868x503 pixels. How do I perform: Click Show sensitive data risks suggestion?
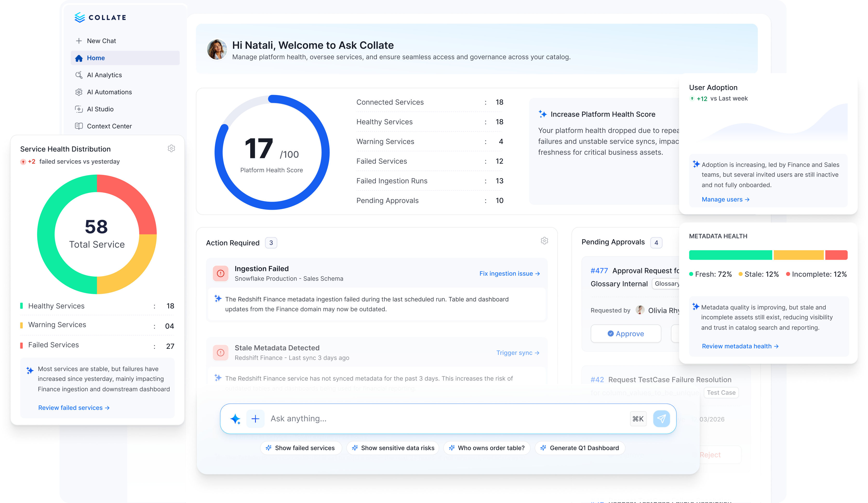[393, 448]
